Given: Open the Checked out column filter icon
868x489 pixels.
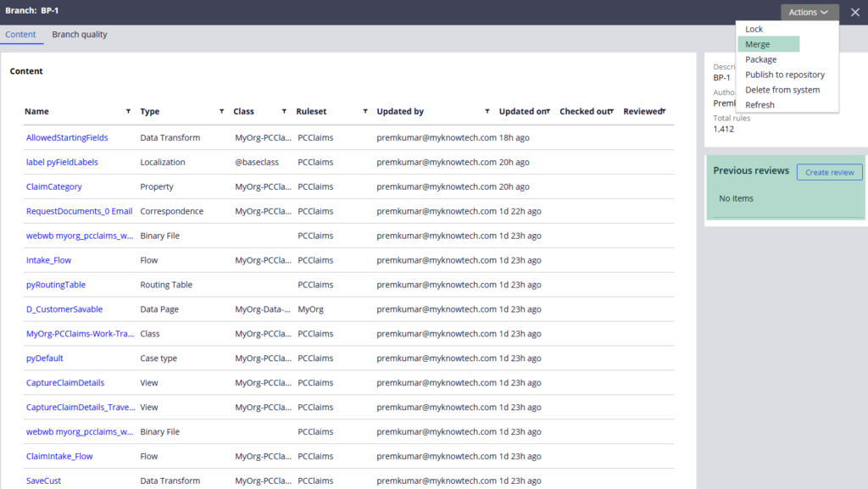Looking at the screenshot, I should point(612,111).
